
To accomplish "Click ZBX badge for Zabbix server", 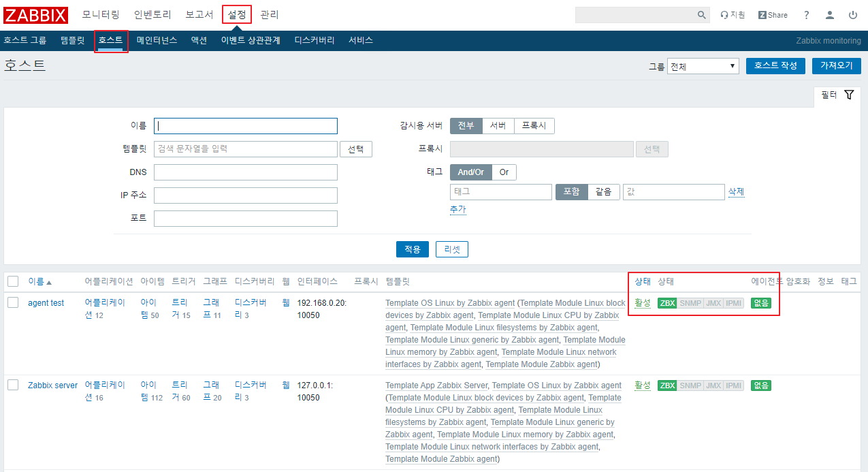I will point(667,386).
